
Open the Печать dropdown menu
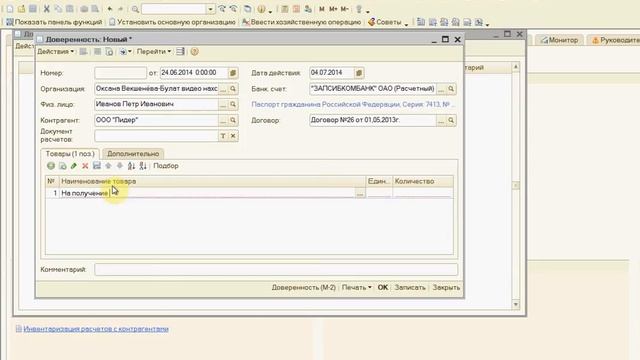tap(356, 287)
